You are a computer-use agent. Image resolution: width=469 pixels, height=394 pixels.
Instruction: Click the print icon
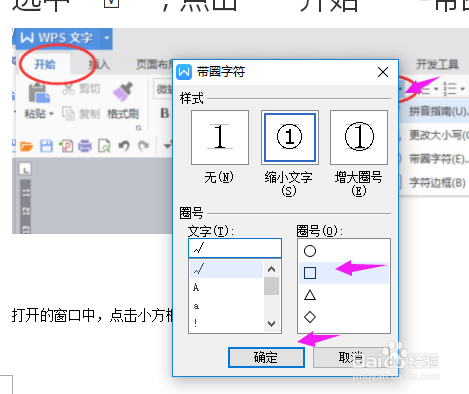pyautogui.click(x=85, y=146)
